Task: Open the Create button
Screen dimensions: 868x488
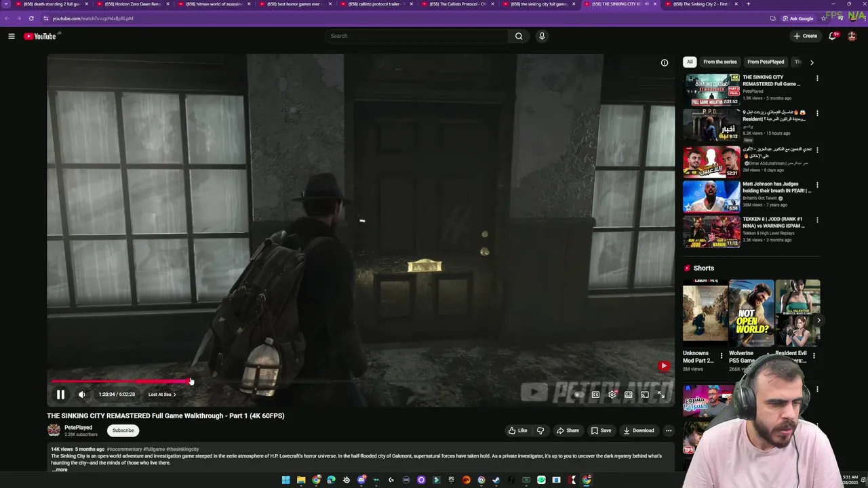Action: point(805,36)
